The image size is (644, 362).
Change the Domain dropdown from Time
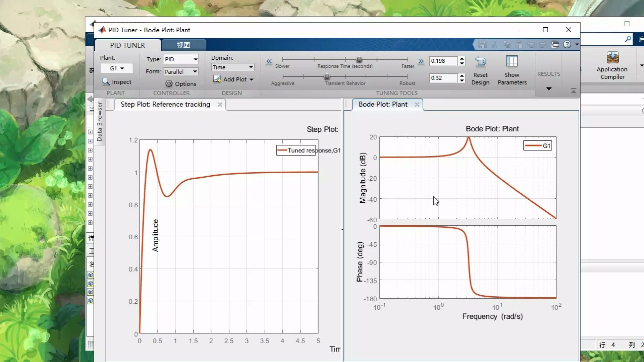[232, 67]
